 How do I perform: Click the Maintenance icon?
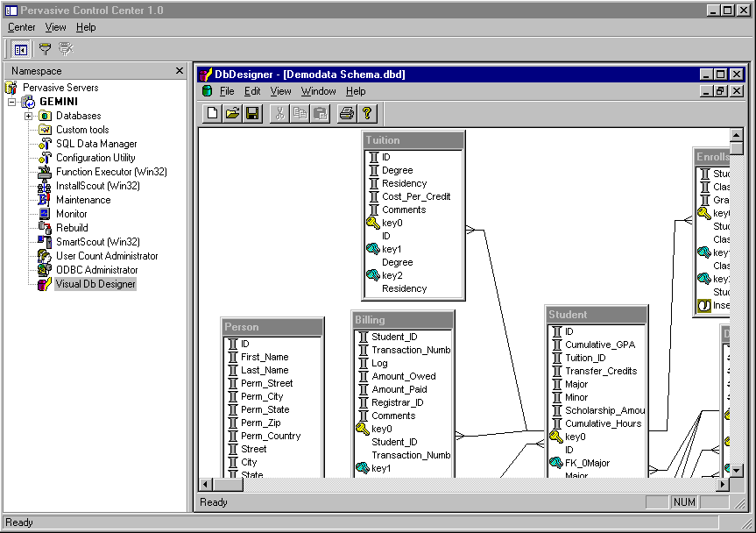(x=45, y=200)
